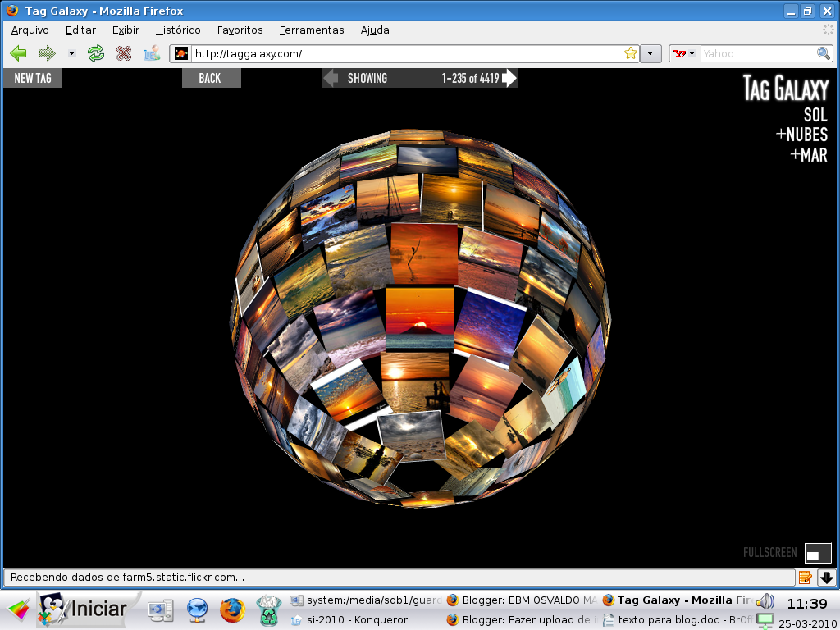Open the computer icon in taskbar

161,610
